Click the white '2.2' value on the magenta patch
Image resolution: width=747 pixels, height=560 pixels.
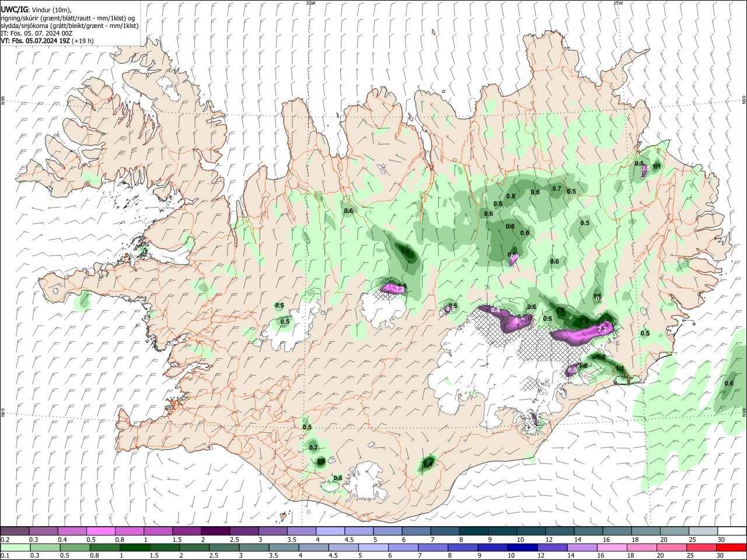point(603,329)
